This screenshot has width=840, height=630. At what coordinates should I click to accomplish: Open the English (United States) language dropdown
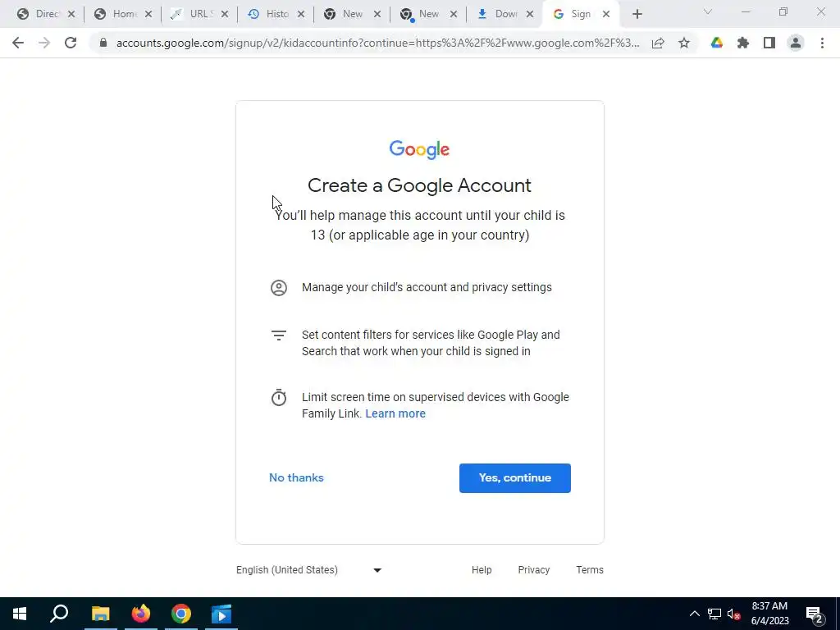309,570
